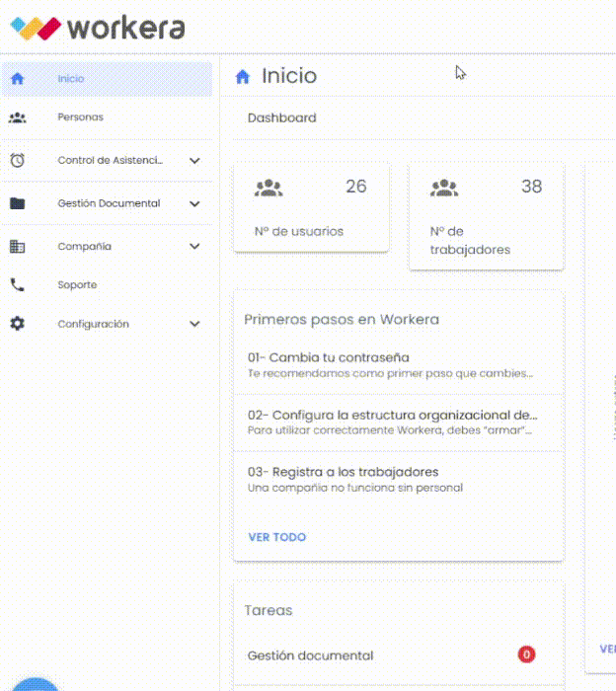Click the Primeros pasos en Workera heading
616x691 pixels.
click(342, 320)
